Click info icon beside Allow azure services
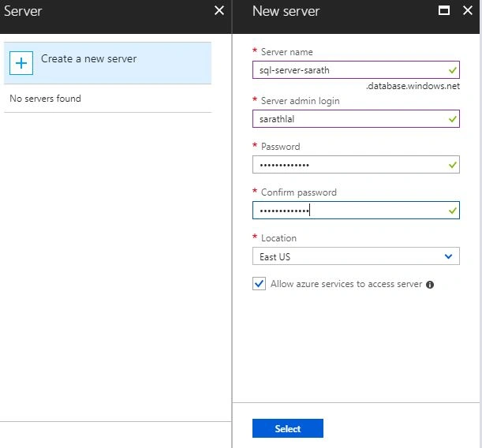This screenshot has height=448, width=482. point(430,285)
